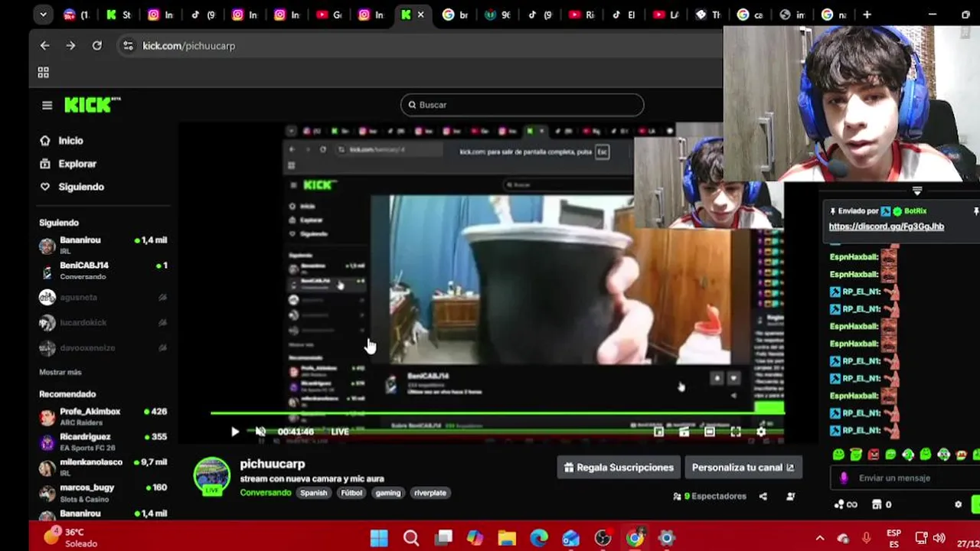Click the stream progress bar

[498, 414]
